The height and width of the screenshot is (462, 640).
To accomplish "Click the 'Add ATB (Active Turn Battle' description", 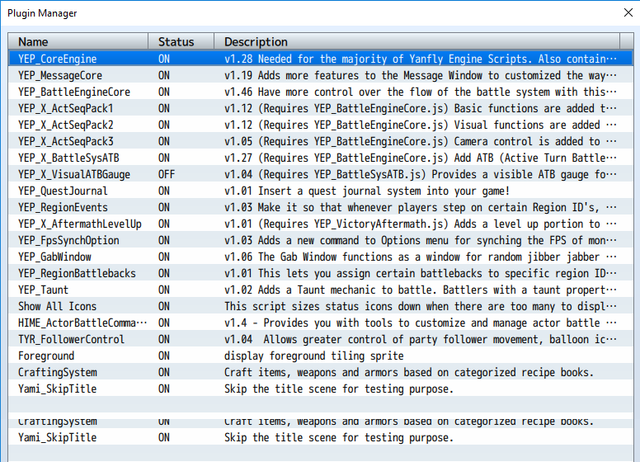I will click(x=420, y=158).
